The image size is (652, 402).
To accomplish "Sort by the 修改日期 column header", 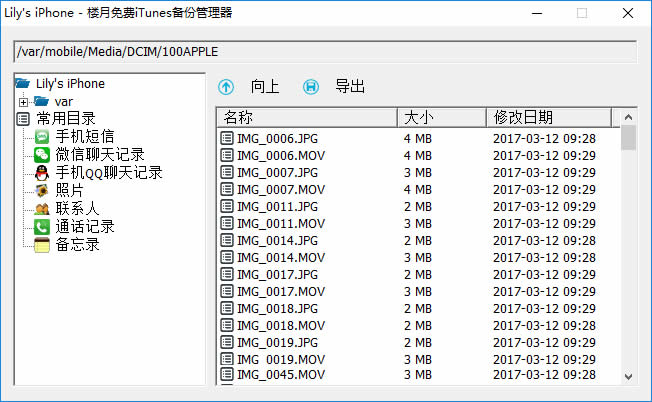I will point(549,118).
